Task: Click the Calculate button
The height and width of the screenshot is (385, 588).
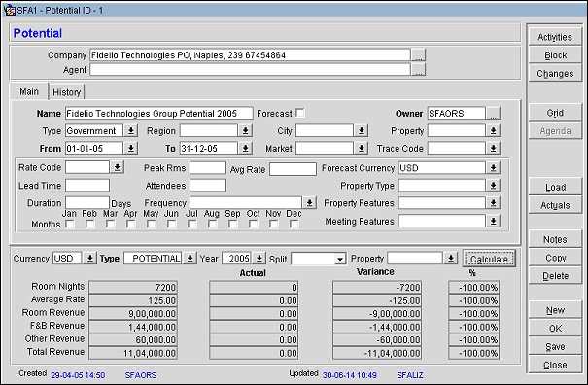Action: pyautogui.click(x=489, y=259)
